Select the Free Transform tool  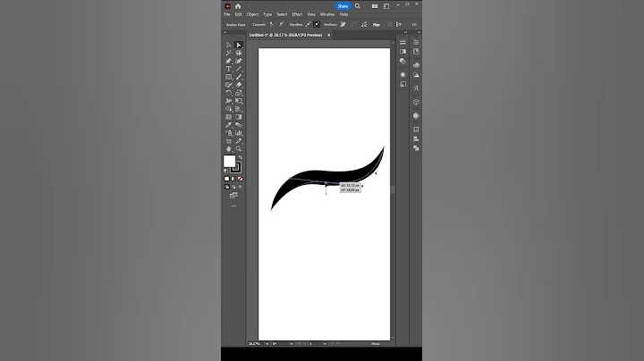pyautogui.click(x=239, y=101)
